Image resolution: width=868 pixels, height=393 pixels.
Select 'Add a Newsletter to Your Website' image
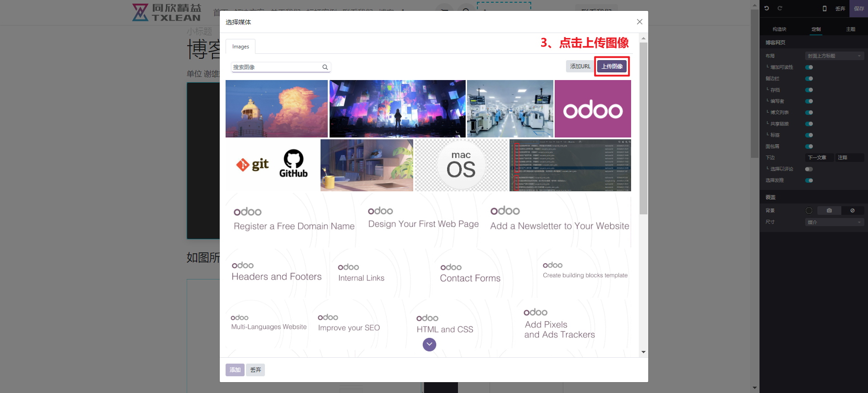[556, 220]
